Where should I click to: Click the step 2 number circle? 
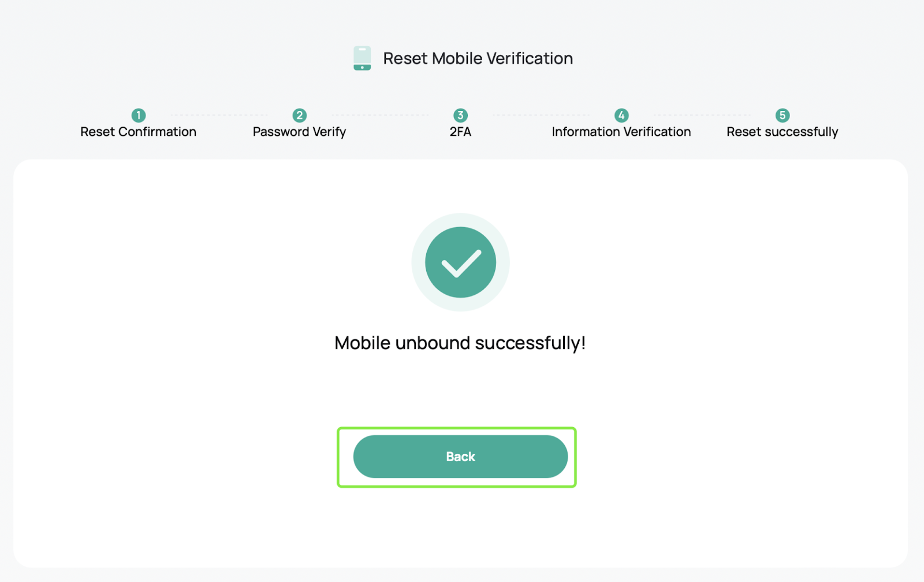pos(299,115)
